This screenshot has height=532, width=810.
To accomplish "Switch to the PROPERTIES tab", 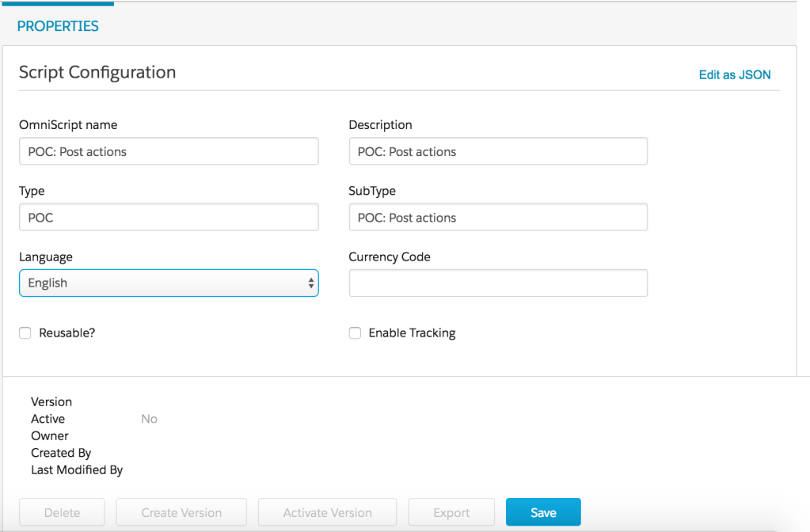I will 58,26.
